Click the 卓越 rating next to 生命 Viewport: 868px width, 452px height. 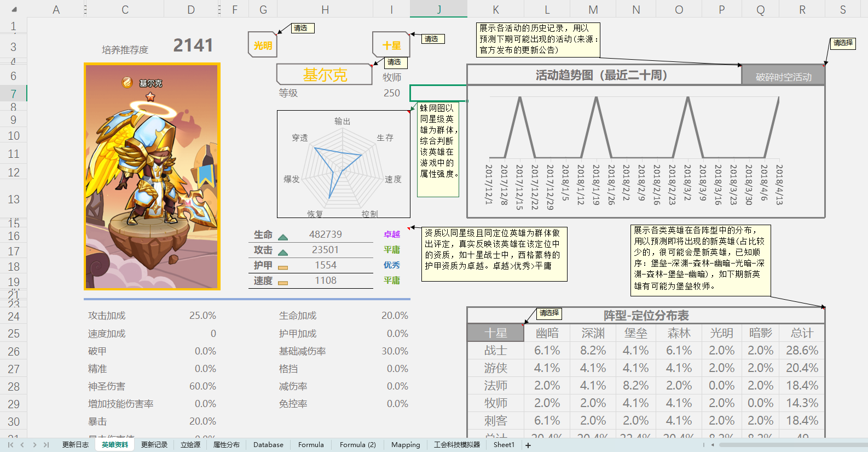pos(392,234)
